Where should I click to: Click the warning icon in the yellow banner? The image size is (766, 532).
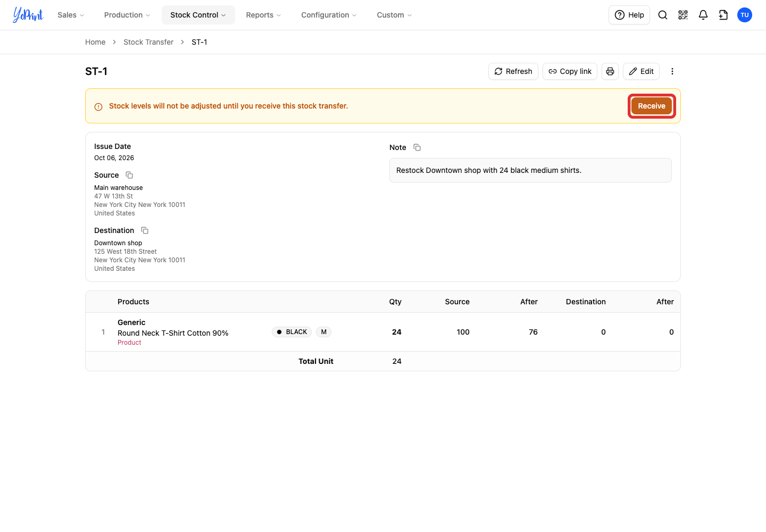pos(98,106)
